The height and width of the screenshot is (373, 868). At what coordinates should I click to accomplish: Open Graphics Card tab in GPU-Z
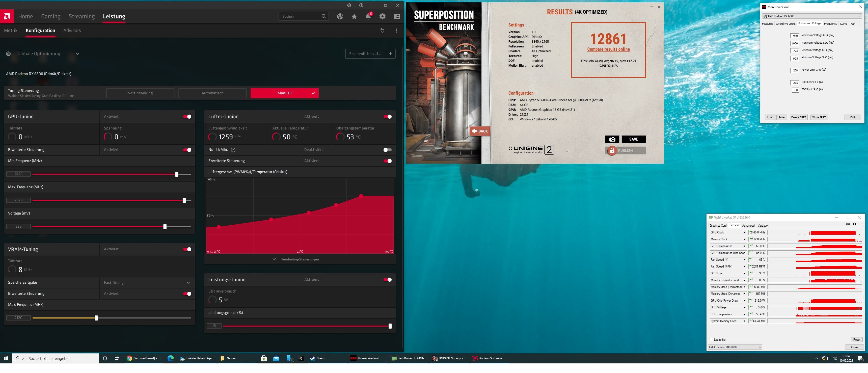click(x=718, y=225)
